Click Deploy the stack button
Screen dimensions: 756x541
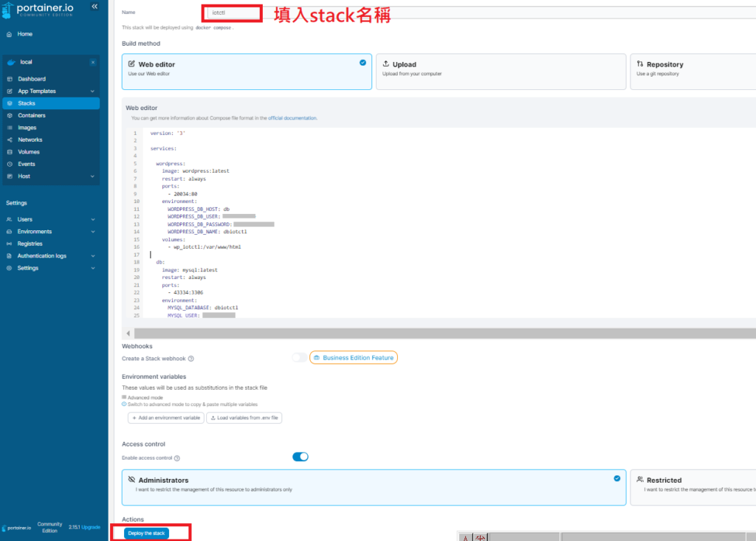pos(146,533)
